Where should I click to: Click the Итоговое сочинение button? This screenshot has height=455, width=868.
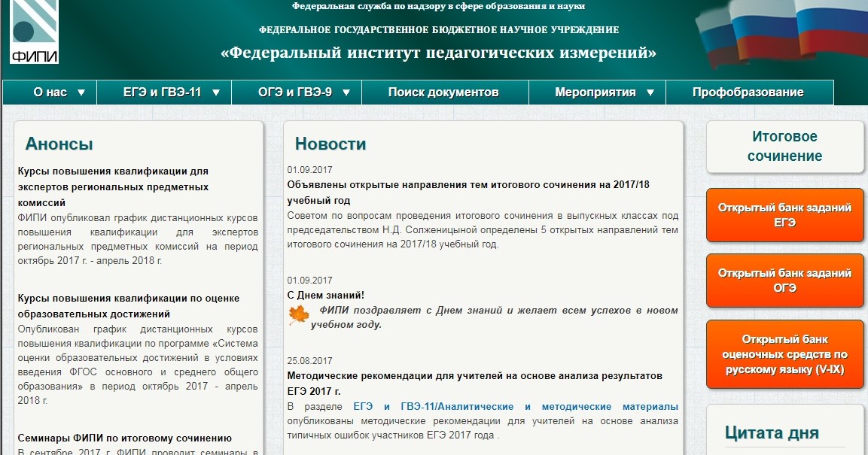[x=784, y=147]
